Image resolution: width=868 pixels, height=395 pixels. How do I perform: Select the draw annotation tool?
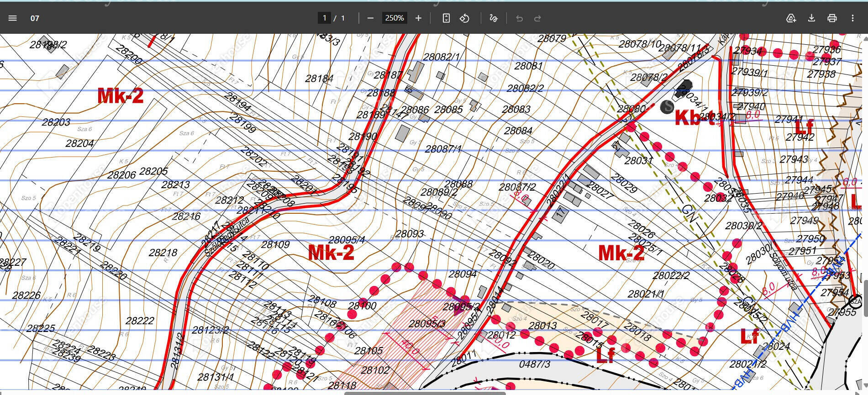click(x=493, y=18)
